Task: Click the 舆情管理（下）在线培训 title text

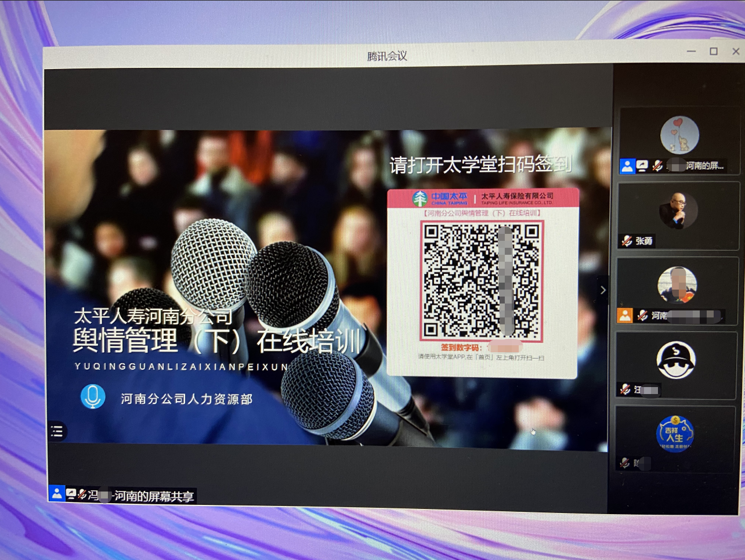Action: tap(216, 341)
